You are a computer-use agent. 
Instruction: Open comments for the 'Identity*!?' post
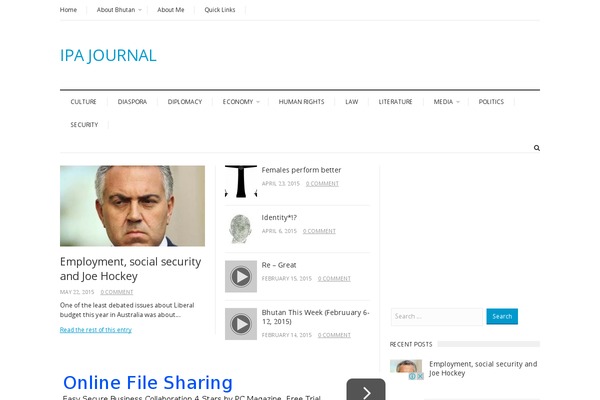coord(319,231)
